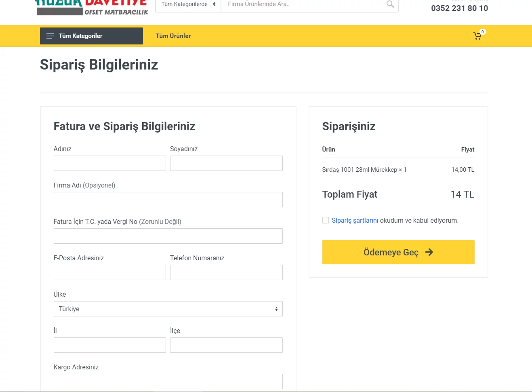Focus the E-Posta Adresiniz field
532x392 pixels.
coord(110,272)
